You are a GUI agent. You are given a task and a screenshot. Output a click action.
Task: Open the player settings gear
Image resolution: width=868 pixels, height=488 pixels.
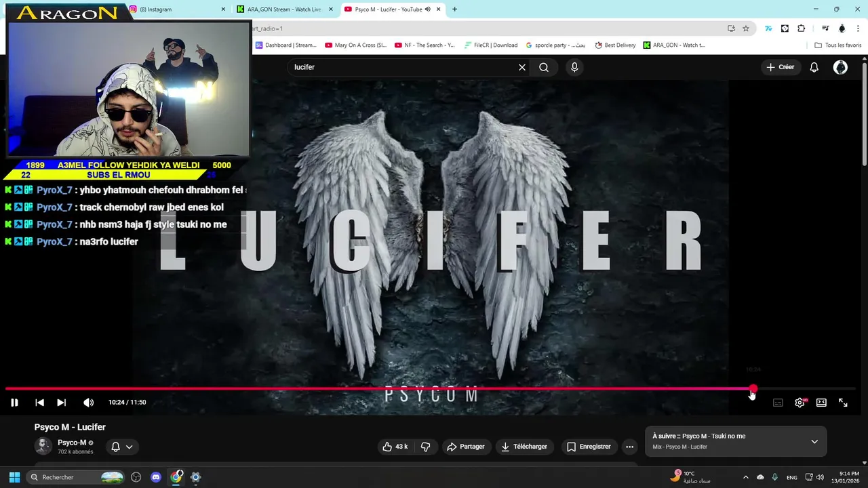[800, 403]
